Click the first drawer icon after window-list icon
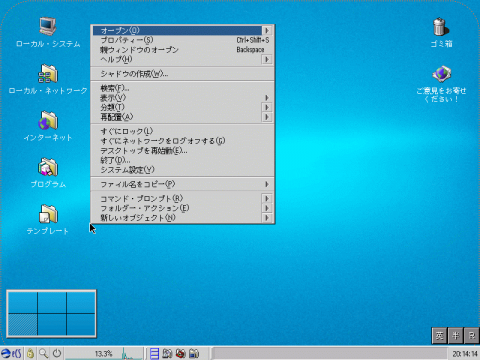The width and height of the screenshot is (480, 360). pos(167,353)
